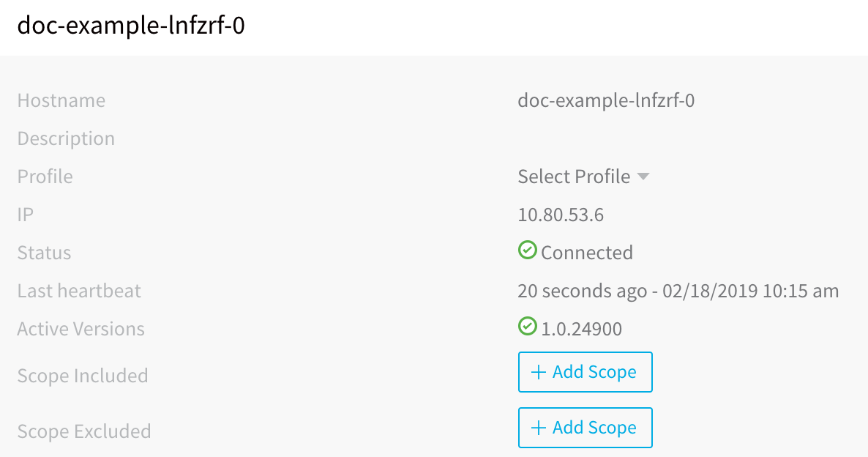868x457 pixels.
Task: Click the plus icon in Scope Excluded button
Action: coord(539,428)
